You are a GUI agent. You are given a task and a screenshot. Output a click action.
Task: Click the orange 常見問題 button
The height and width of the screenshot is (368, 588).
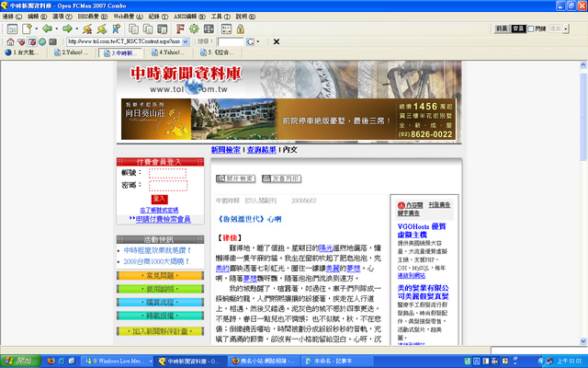coord(160,276)
